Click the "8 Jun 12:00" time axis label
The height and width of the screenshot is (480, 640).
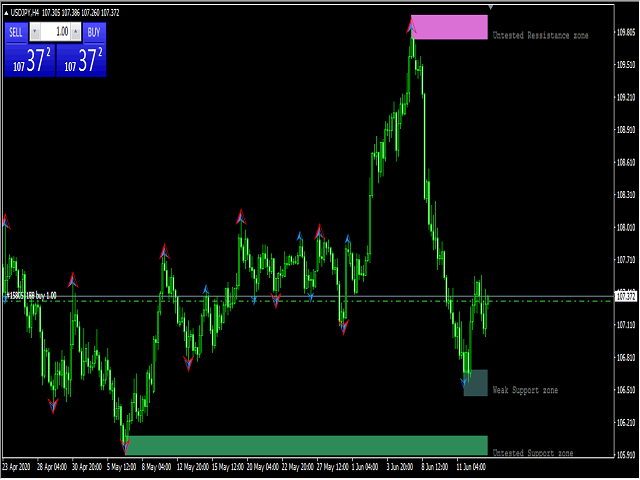435,467
